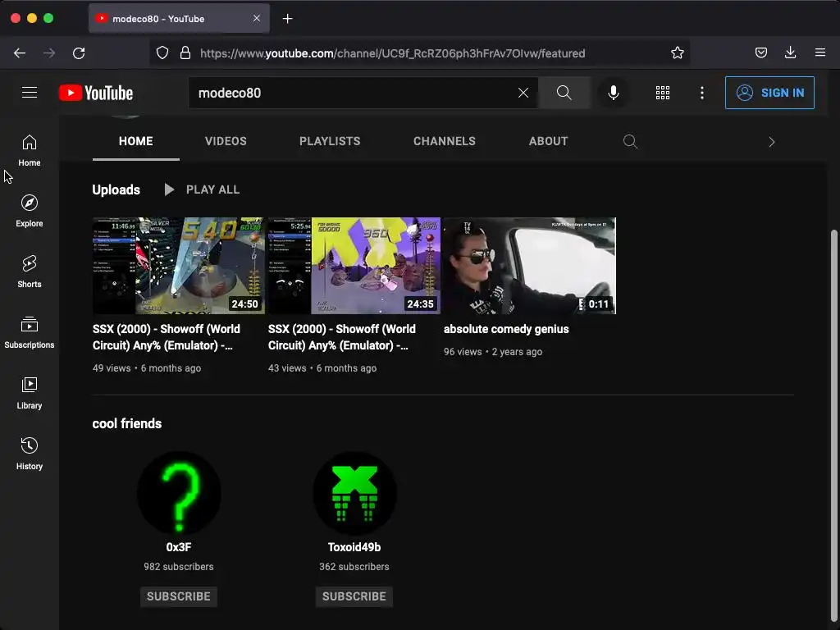Screen dimensions: 840x630
Task: Switch to the PLAYLISTS tab
Action: pyautogui.click(x=330, y=141)
